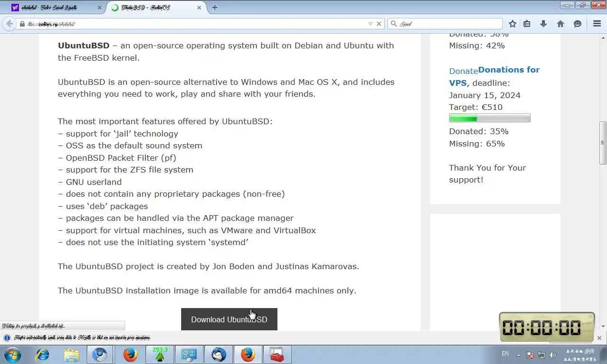Show hidden system tray icons

point(518,355)
